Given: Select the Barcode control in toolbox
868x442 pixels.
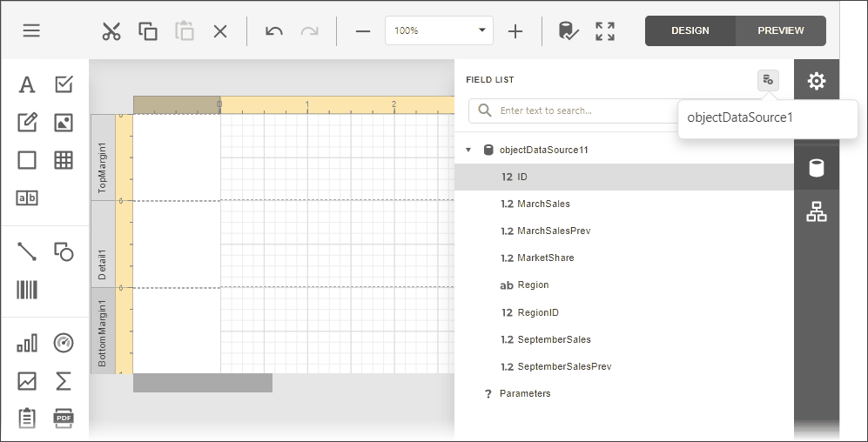Looking at the screenshot, I should point(27,290).
